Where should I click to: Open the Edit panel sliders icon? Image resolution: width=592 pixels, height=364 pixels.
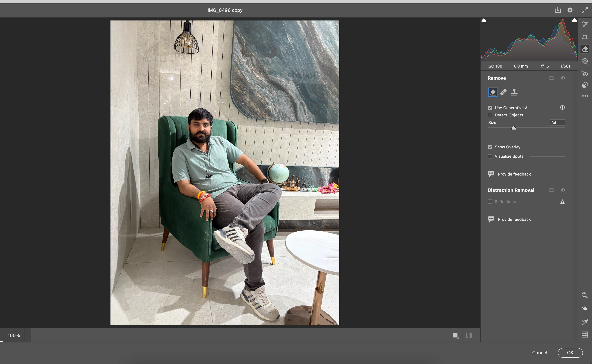(585, 24)
